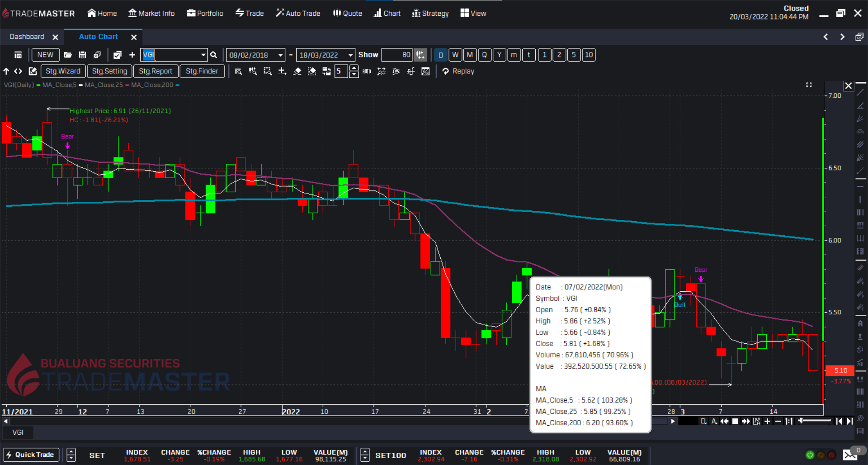Save the current chart layout

click(82, 55)
